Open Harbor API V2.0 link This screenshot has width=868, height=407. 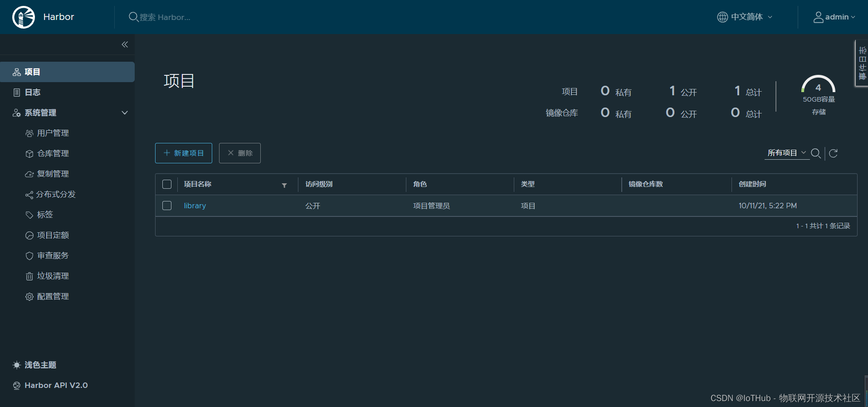56,386
